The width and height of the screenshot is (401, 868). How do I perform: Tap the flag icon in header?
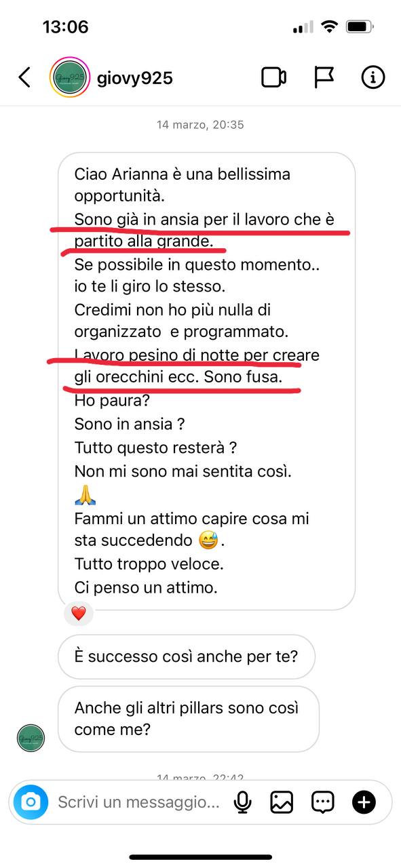324,77
